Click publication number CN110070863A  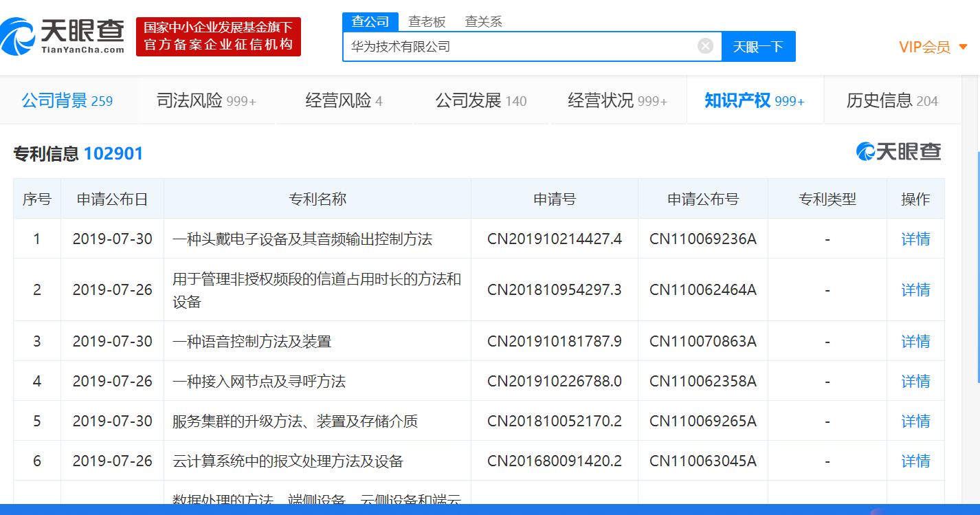click(x=703, y=342)
